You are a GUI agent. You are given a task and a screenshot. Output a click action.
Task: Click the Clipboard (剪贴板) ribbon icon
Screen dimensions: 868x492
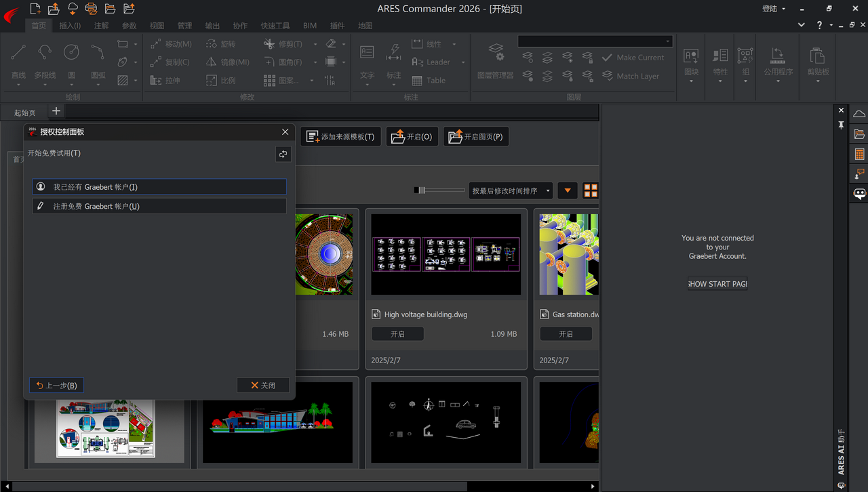tap(818, 57)
